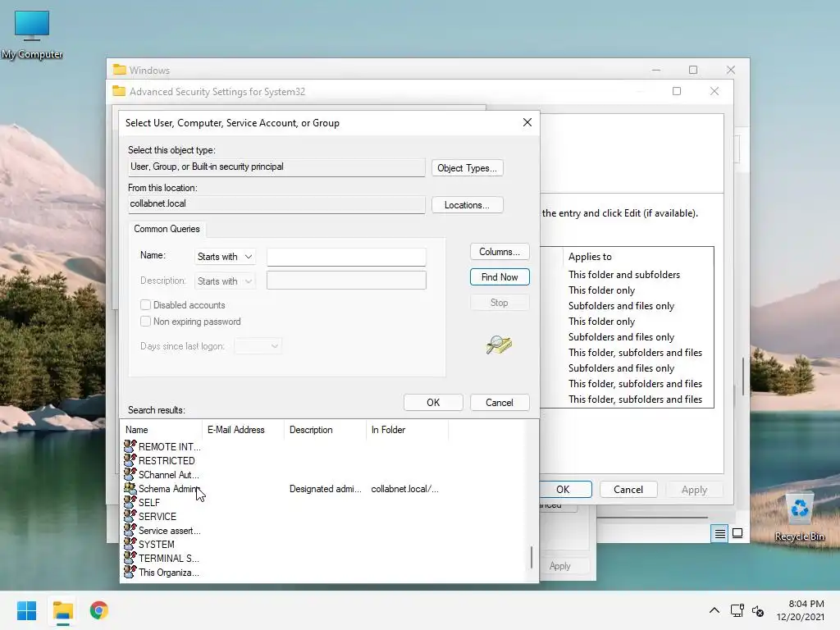Select RESTRICTED in search results
Viewport: 840px width, 630px height.
(167, 461)
